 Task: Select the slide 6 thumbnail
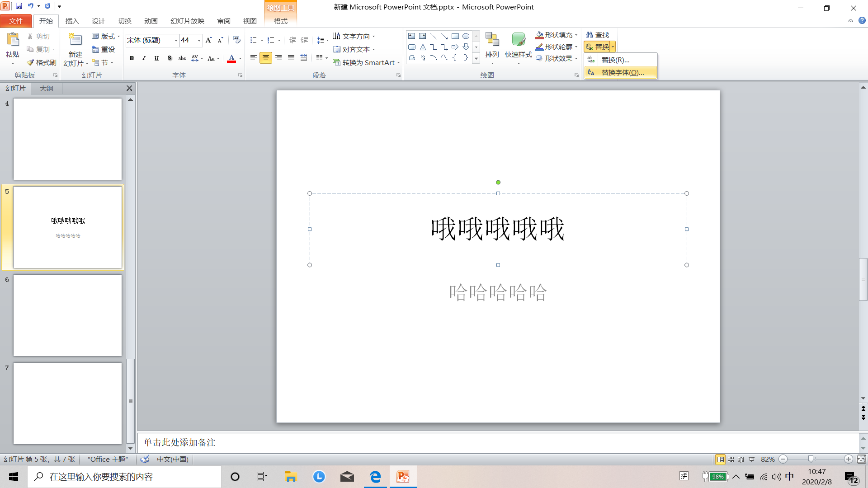click(x=67, y=315)
